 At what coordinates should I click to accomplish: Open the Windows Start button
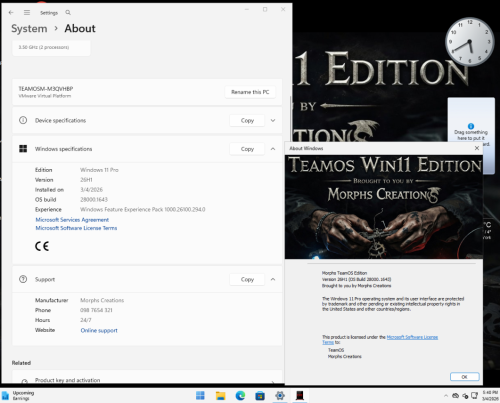(x=200, y=396)
